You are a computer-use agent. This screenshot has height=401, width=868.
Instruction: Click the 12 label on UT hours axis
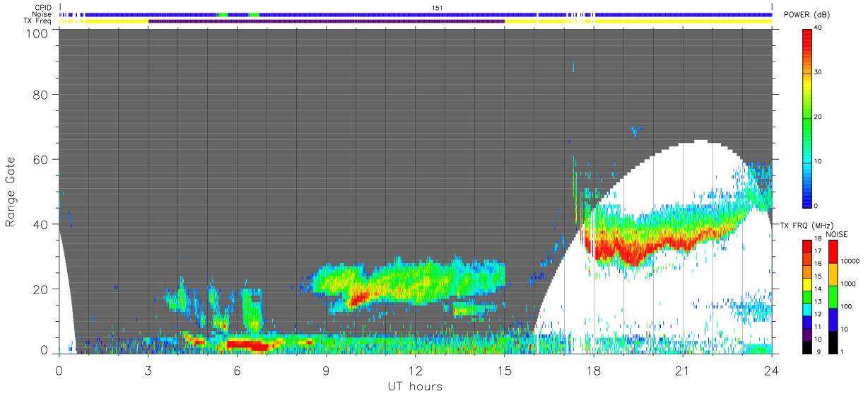[416, 371]
